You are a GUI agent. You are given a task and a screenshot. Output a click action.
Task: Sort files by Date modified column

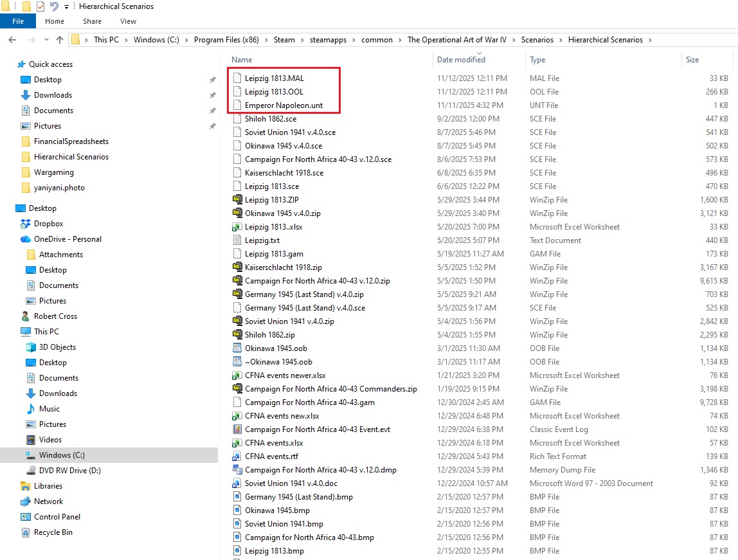[x=461, y=60]
